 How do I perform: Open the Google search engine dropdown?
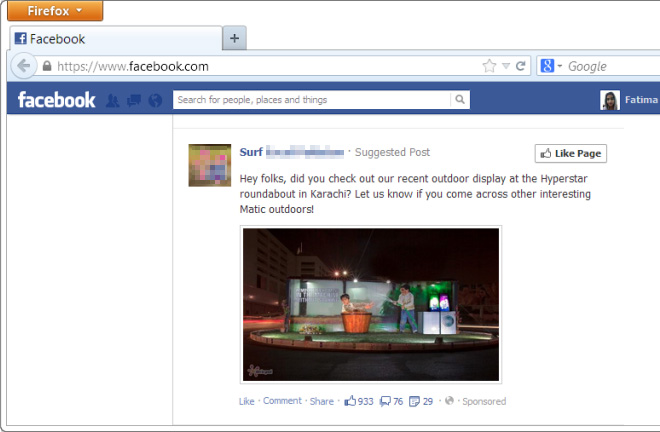552,67
